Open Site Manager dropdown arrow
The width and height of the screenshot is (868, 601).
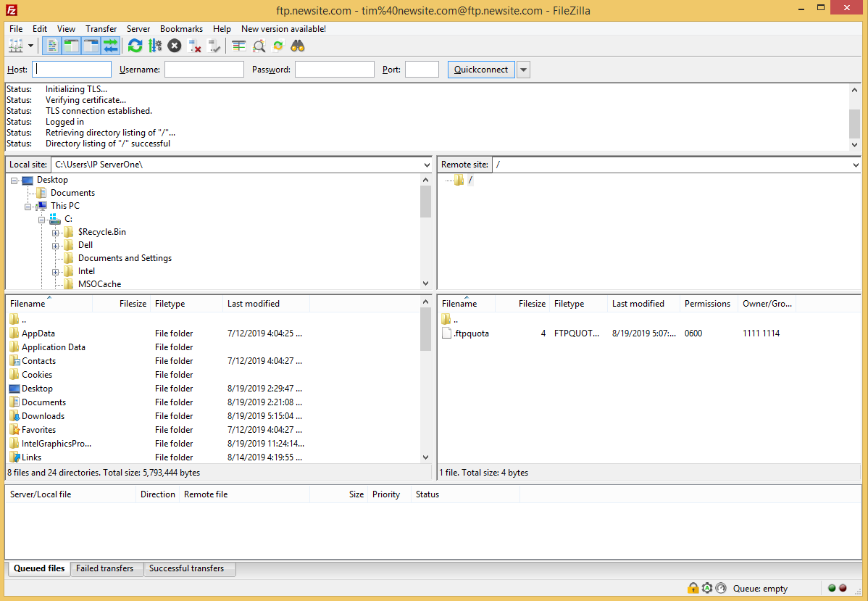click(x=30, y=46)
